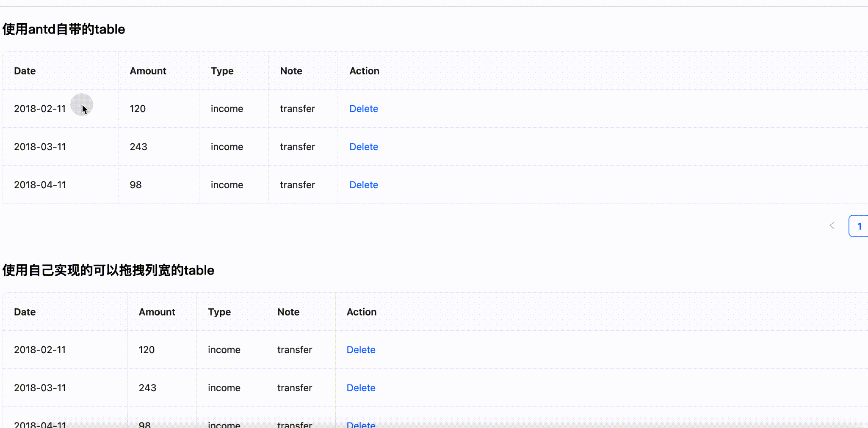The image size is (868, 428).
Task: Delete the 2018-02-11 row in top table
Action: (x=364, y=109)
